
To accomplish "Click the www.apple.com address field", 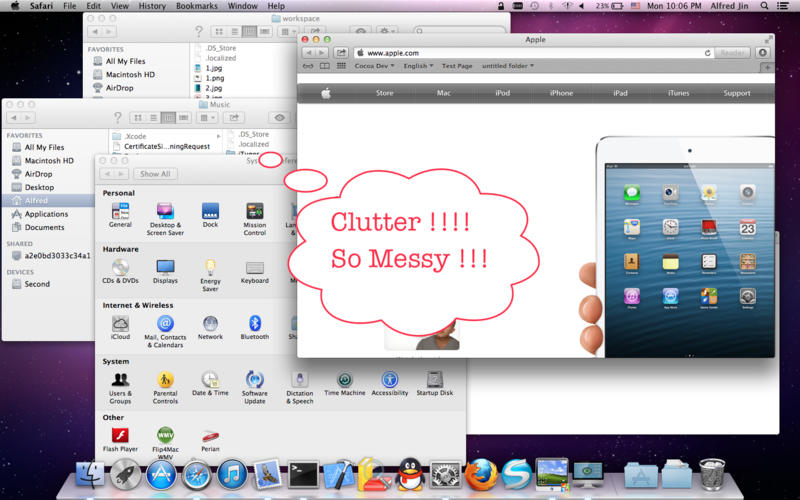I will point(533,53).
